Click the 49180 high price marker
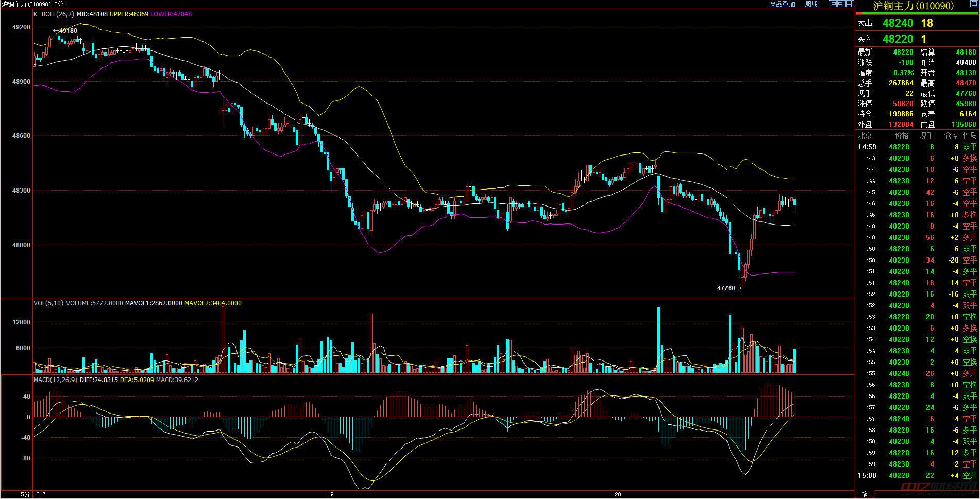Screen dimensions: 980x499 point(68,31)
